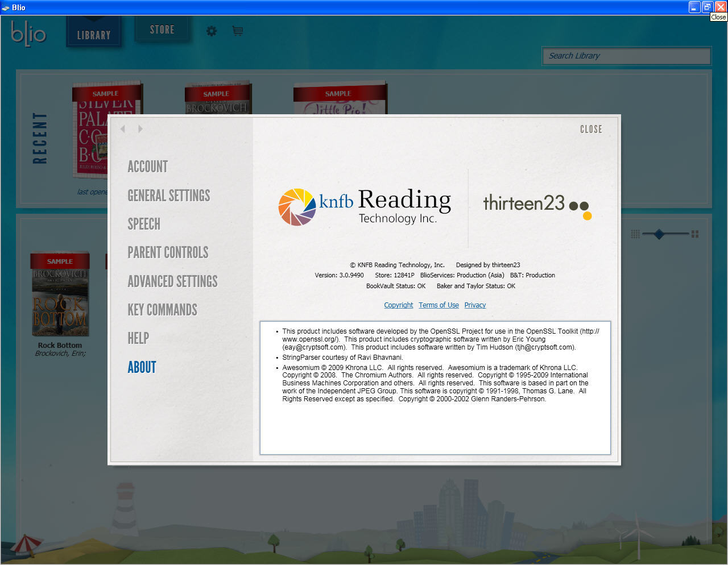728x565 pixels.
Task: Open Parent Controls section
Action: 168,252
